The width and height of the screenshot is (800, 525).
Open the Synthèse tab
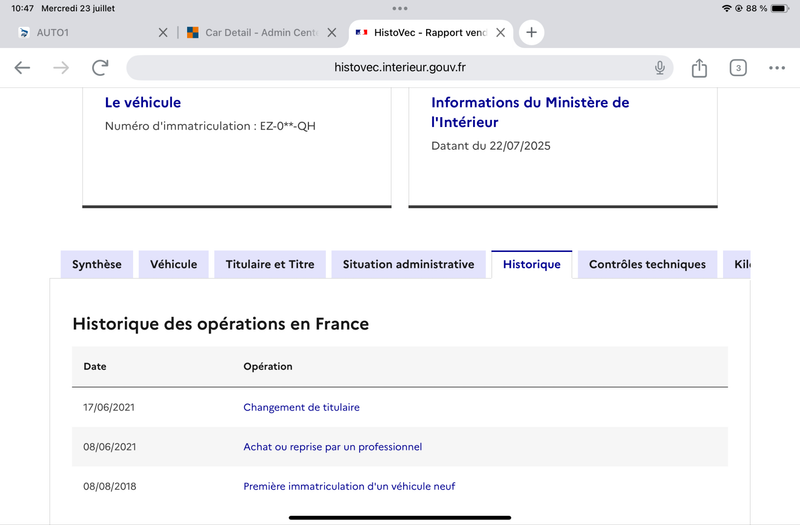[96, 265]
